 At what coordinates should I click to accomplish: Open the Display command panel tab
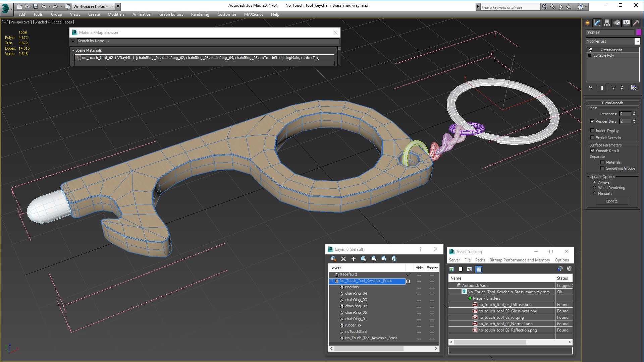pos(626,23)
